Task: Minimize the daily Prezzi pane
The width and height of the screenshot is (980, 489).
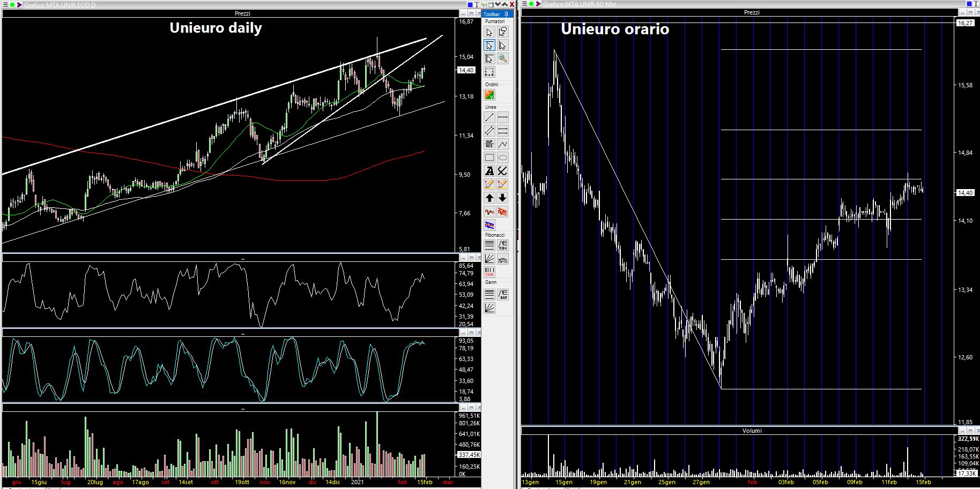Action: tap(464, 13)
